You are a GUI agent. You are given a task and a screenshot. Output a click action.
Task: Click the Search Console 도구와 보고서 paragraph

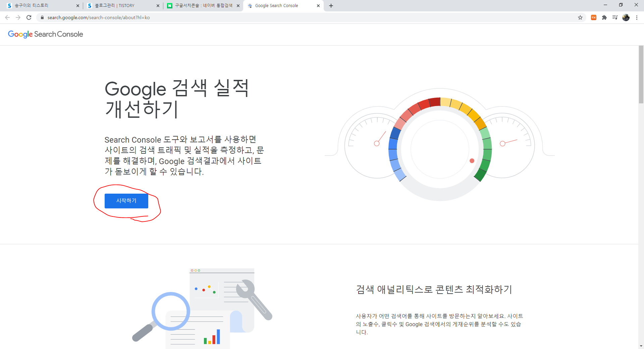(x=184, y=155)
